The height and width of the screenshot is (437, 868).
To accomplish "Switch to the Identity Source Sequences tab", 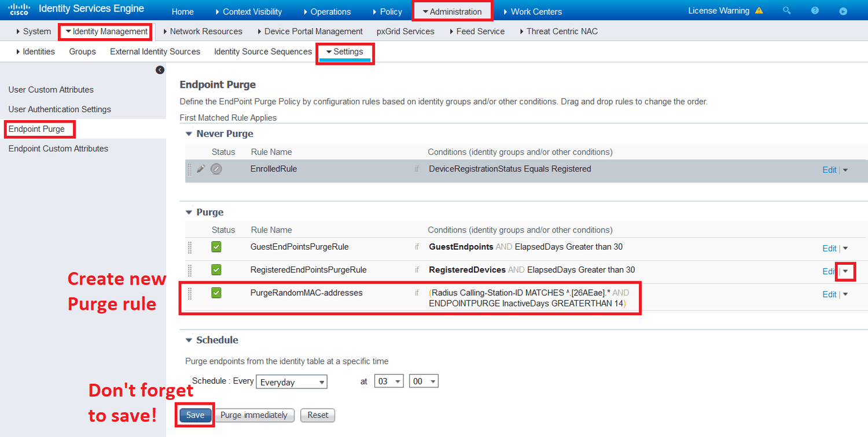I will click(263, 51).
